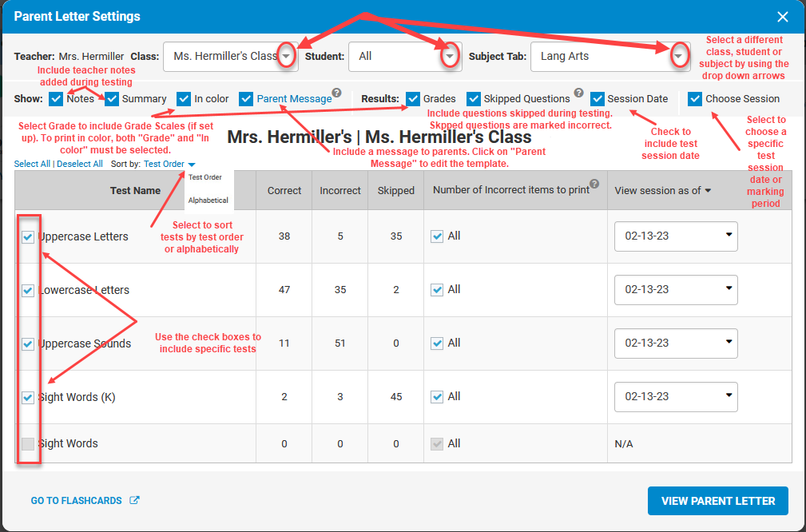This screenshot has width=806, height=532.
Task: Click external link icon beside Go To Flashcards
Action: 134,501
